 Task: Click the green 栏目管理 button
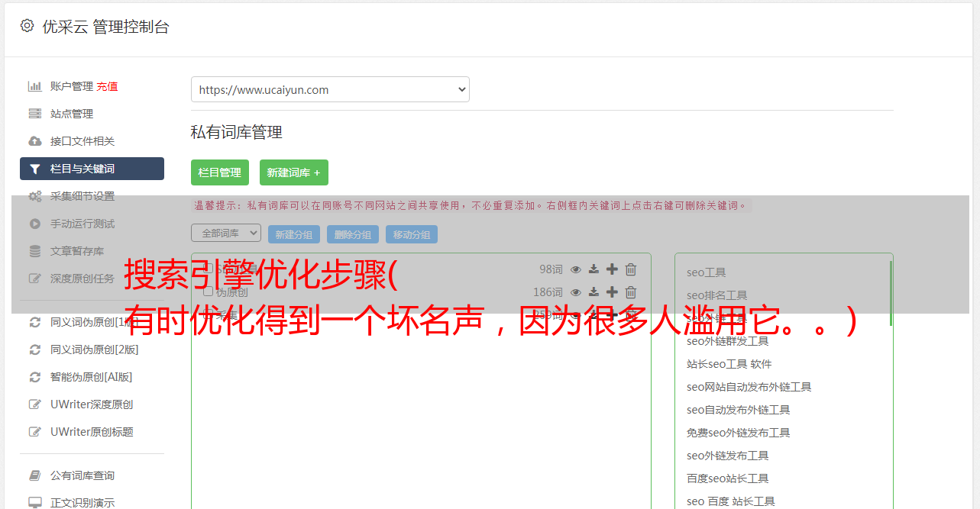(220, 172)
